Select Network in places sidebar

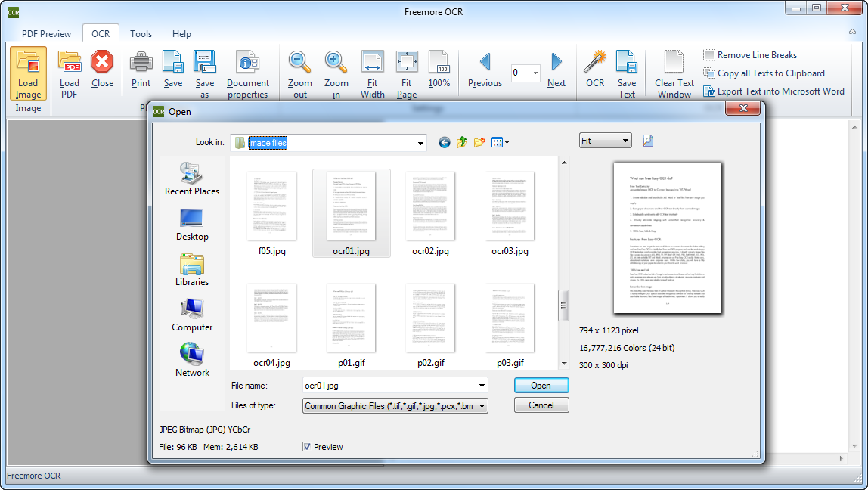(192, 360)
